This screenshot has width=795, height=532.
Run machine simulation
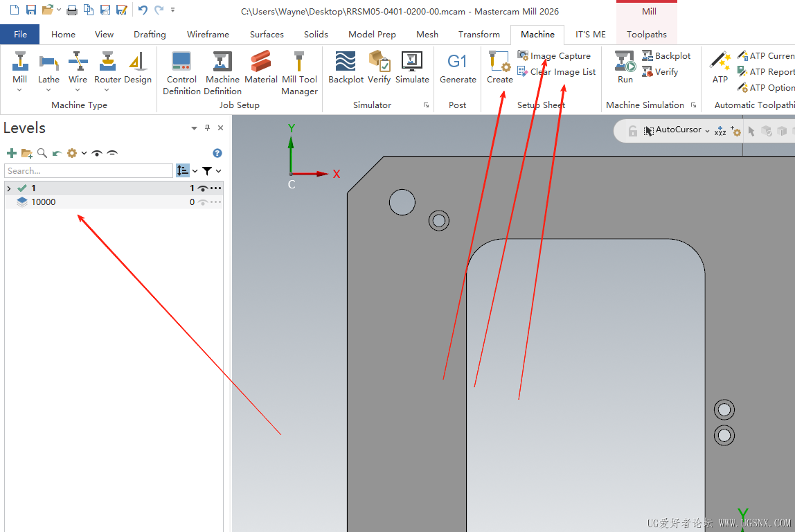[625, 67]
